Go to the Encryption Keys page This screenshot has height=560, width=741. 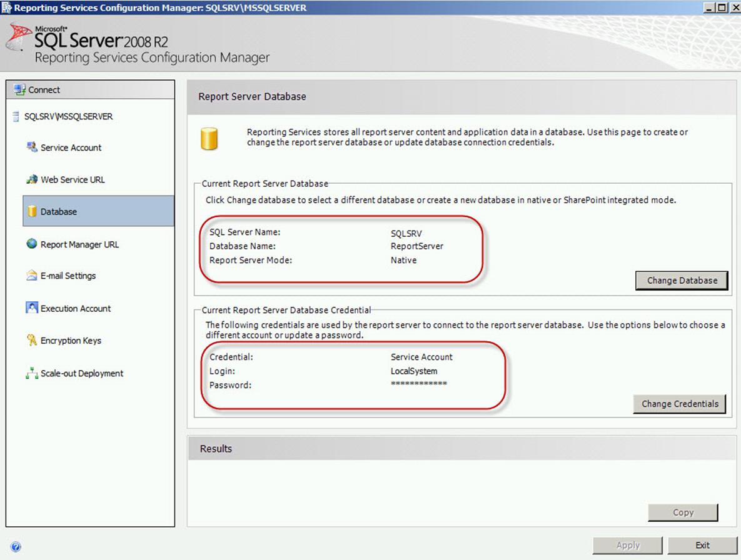pyautogui.click(x=71, y=341)
